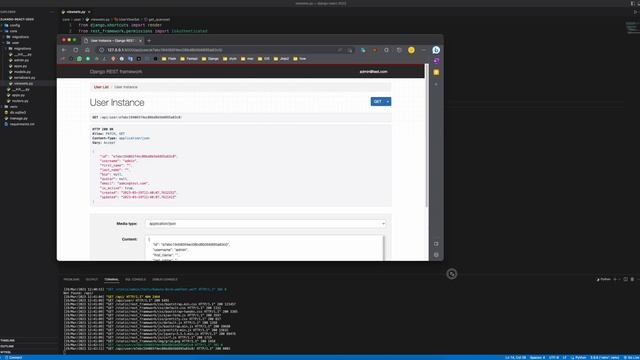Open the yellow emoji profile icon
Image resolution: width=640 pixels, height=360 pixels.
click(x=411, y=50)
